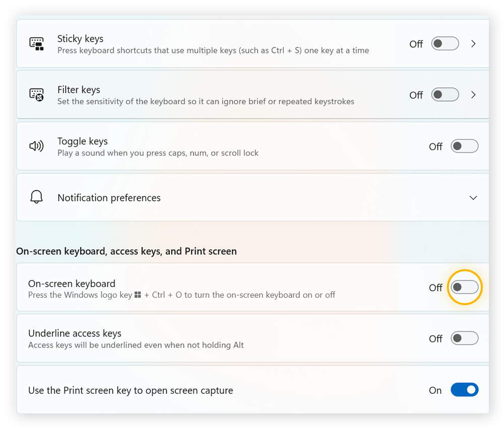Enable the Filter keys toggle
504x429 pixels.
445,95
